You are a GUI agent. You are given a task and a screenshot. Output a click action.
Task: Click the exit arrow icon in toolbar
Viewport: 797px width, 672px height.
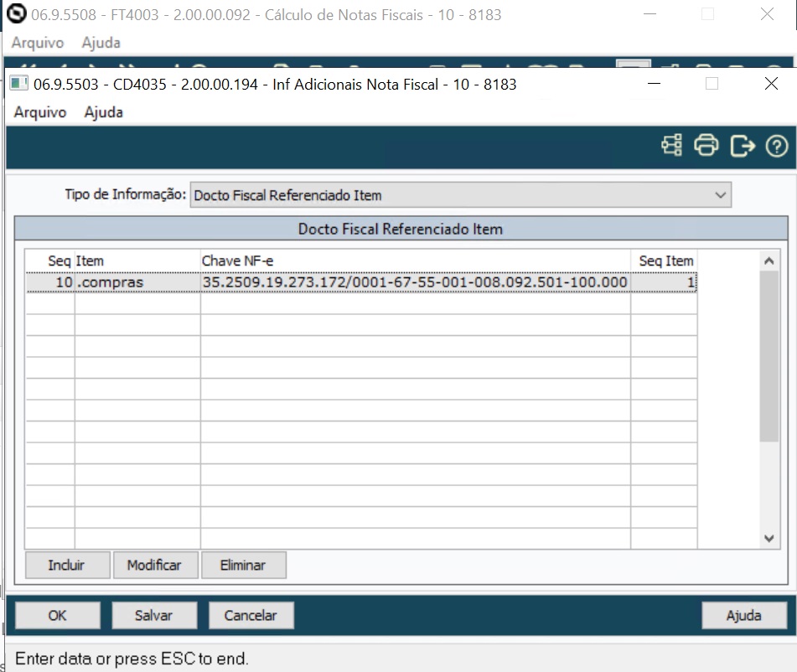click(743, 146)
